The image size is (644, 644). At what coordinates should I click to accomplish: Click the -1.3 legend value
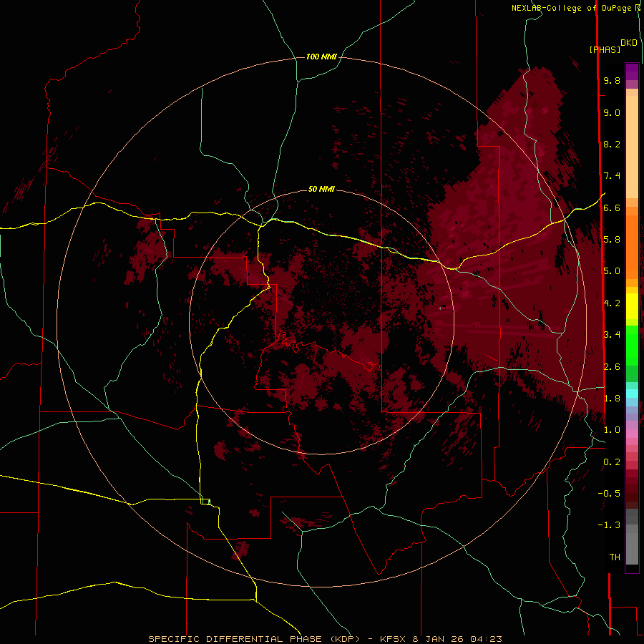(x=609, y=525)
